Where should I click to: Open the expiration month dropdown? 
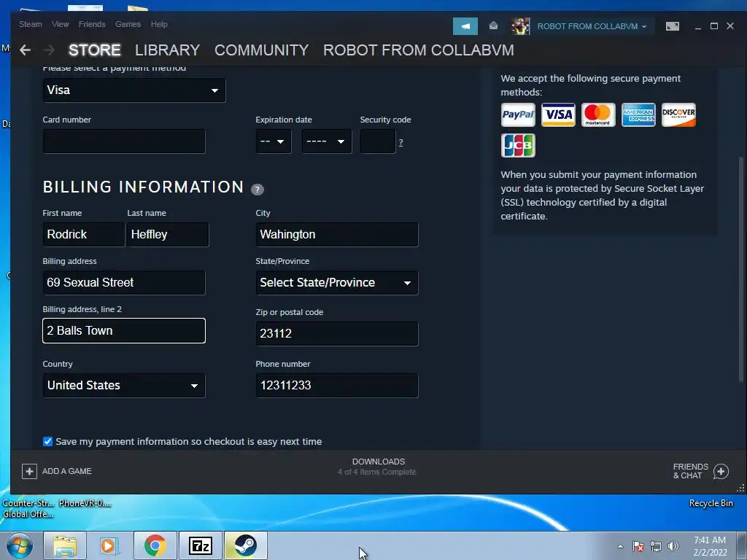click(x=273, y=141)
